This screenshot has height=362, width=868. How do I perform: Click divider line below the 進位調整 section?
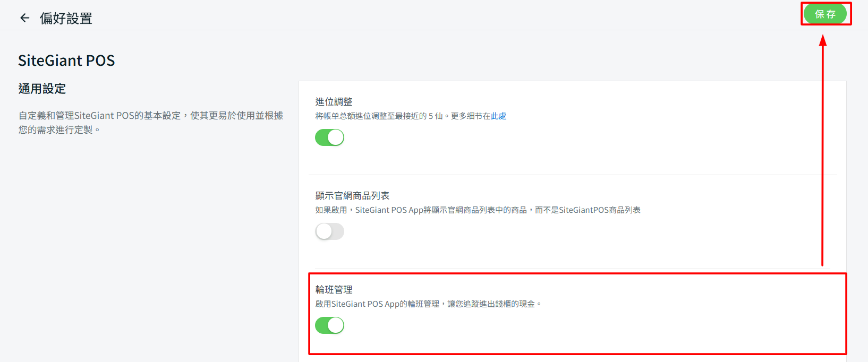(x=573, y=175)
